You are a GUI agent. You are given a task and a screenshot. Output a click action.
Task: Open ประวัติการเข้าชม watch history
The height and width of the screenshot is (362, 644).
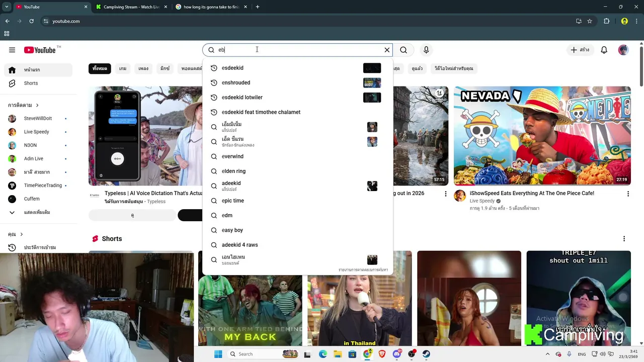click(x=38, y=247)
